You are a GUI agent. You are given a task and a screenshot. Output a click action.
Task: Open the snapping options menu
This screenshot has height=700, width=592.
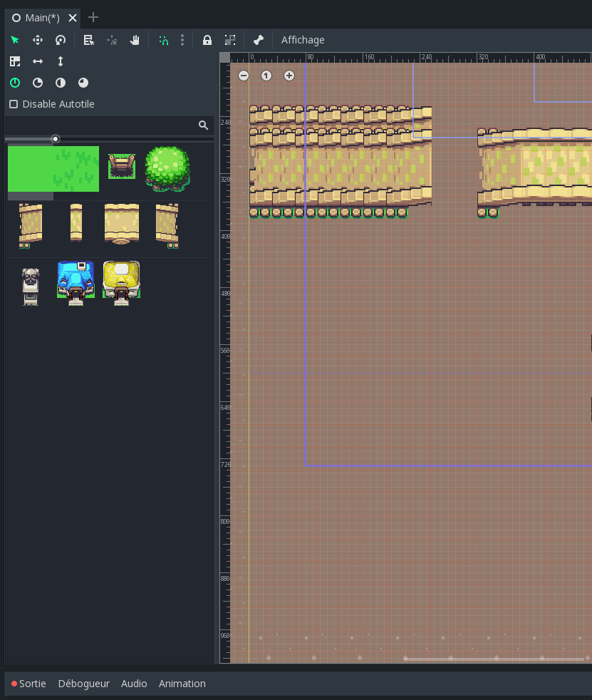point(182,40)
